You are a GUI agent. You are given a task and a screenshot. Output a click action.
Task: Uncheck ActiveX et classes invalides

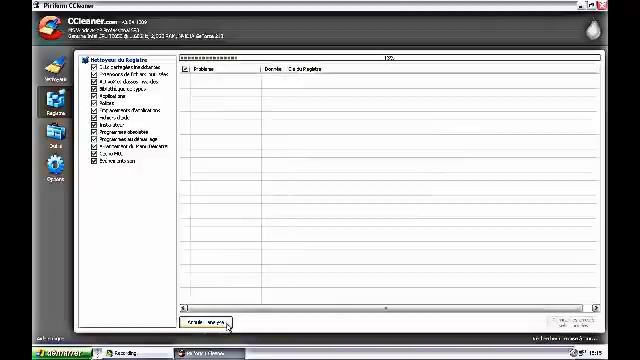coord(94,82)
